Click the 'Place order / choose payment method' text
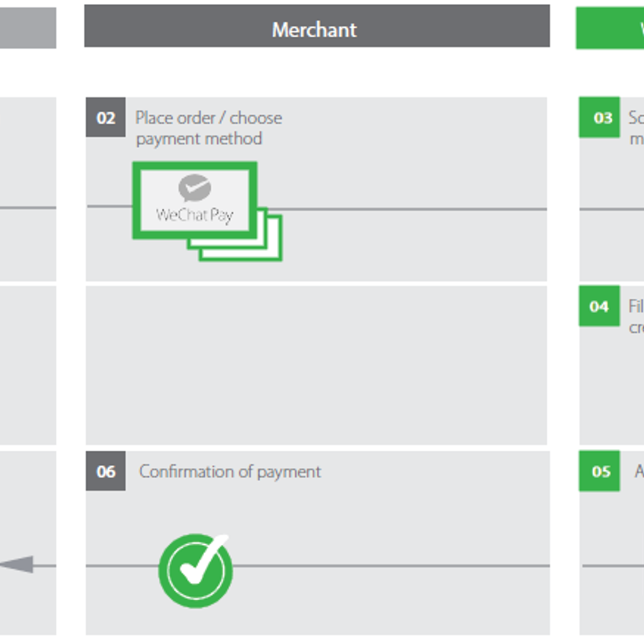644x644 pixels. coord(209,128)
